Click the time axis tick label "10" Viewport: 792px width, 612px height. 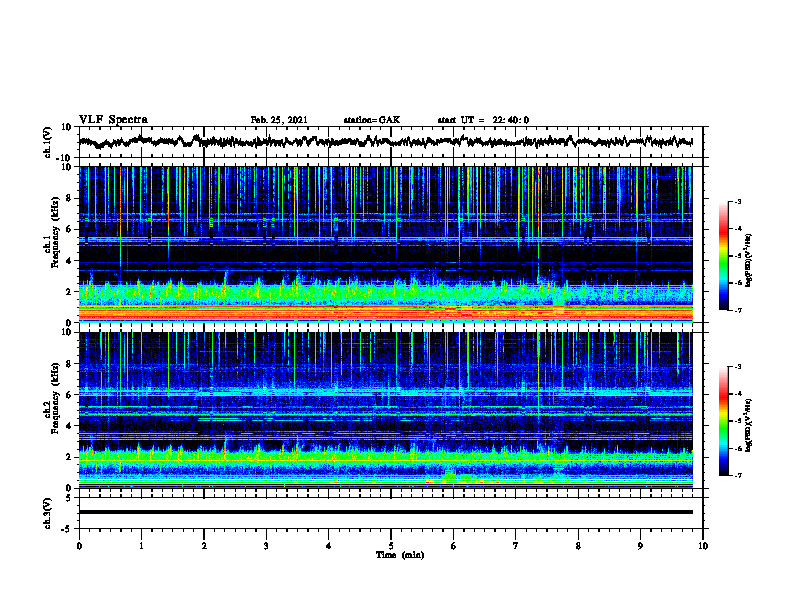(x=703, y=546)
